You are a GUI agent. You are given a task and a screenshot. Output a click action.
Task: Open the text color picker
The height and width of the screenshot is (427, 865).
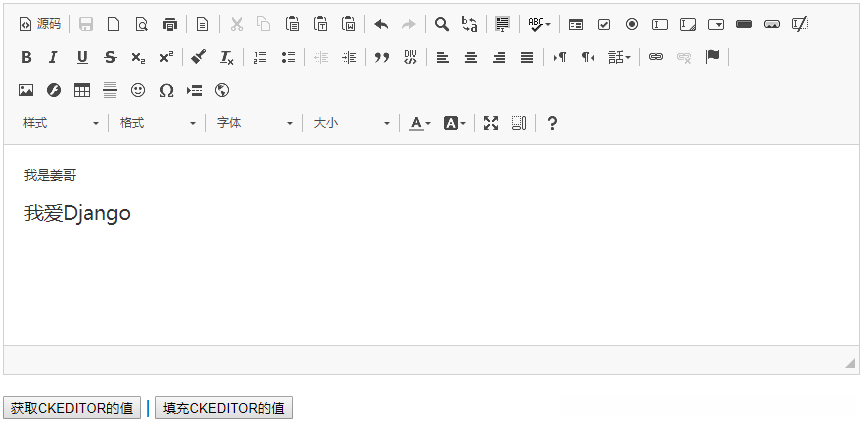420,124
